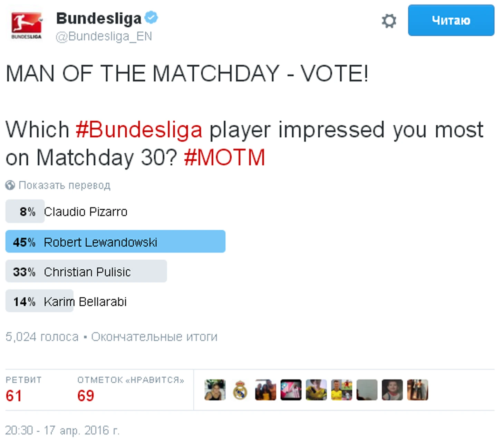The width and height of the screenshot is (504, 442).
Task: Click Показать перевод translation link
Action: point(64,185)
